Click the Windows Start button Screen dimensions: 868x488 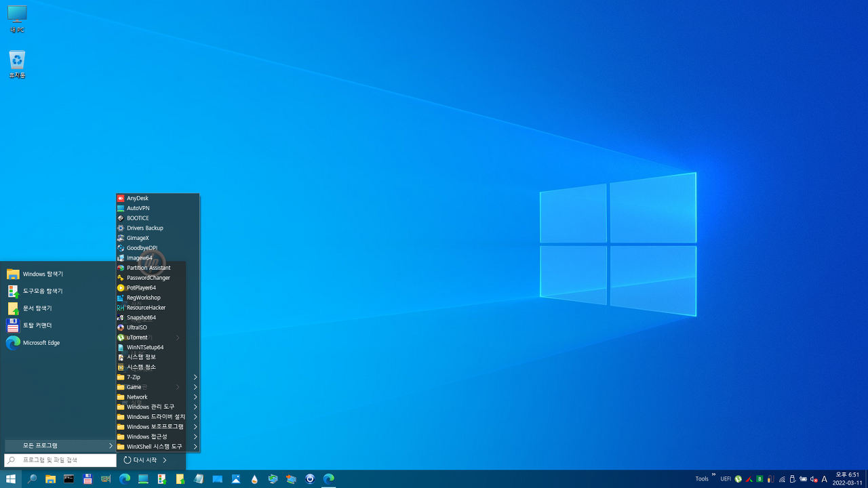click(x=11, y=479)
